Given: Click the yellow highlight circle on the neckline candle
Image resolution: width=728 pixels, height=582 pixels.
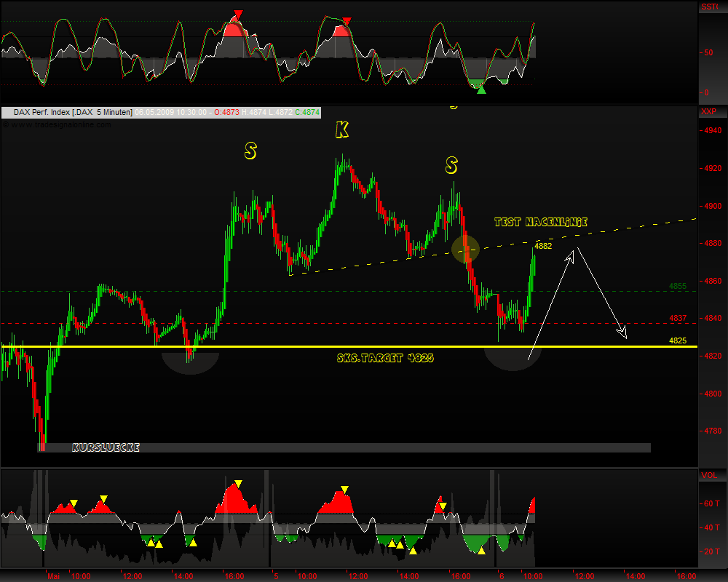Looking at the screenshot, I should [x=466, y=250].
